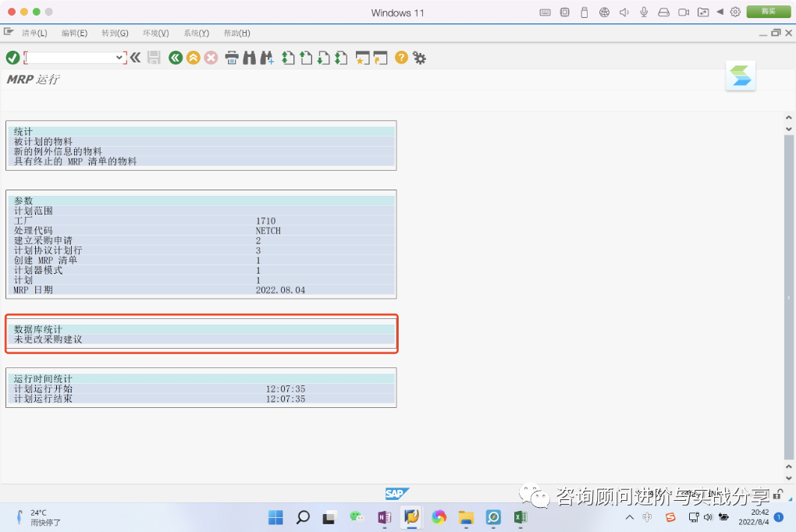Open the 转到(G) menu
The width and height of the screenshot is (796, 532).
tap(115, 33)
